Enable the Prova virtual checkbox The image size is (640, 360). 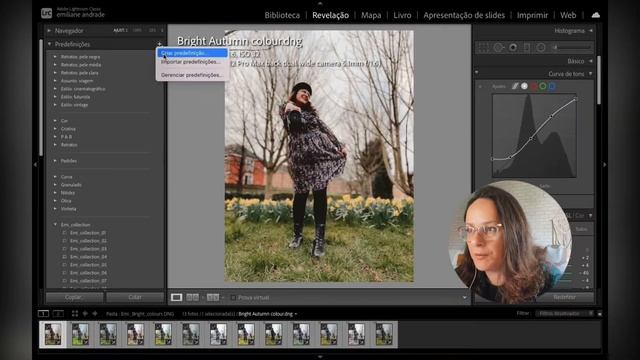click(233, 298)
